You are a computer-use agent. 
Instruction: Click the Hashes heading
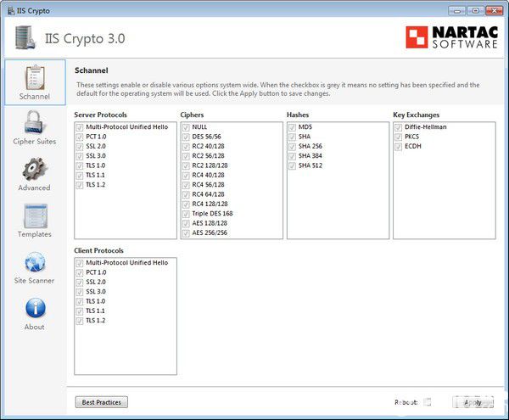(298, 115)
